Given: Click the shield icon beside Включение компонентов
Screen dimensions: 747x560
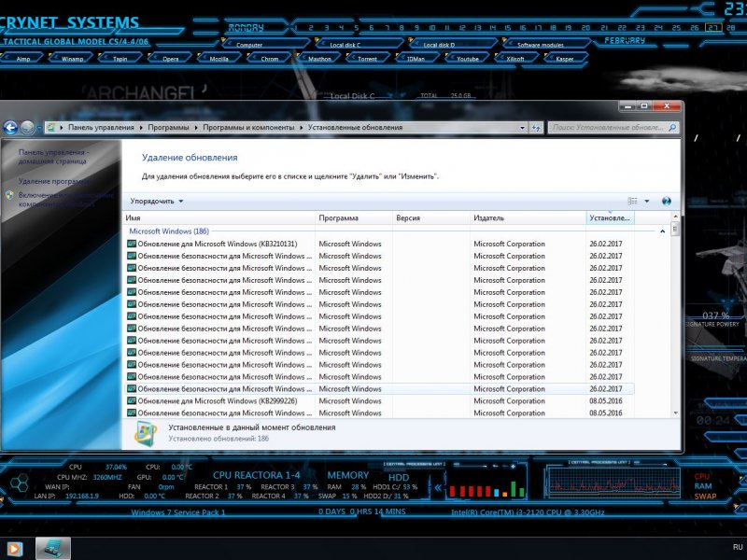Looking at the screenshot, I should pyautogui.click(x=10, y=195).
